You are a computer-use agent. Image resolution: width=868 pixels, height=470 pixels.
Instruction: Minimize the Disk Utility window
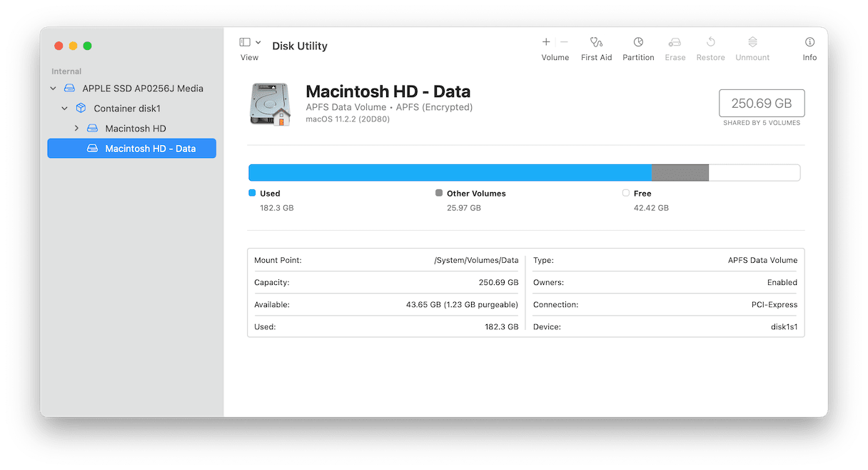pyautogui.click(x=73, y=46)
